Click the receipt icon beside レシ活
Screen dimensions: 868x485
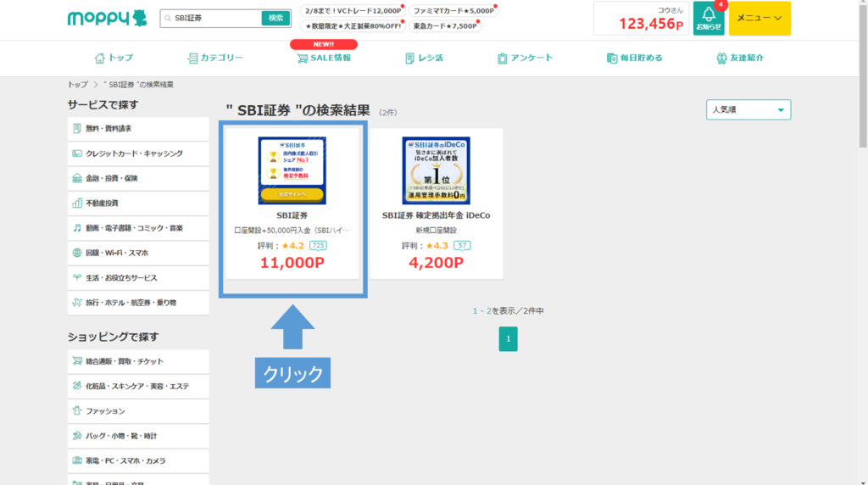click(x=409, y=59)
